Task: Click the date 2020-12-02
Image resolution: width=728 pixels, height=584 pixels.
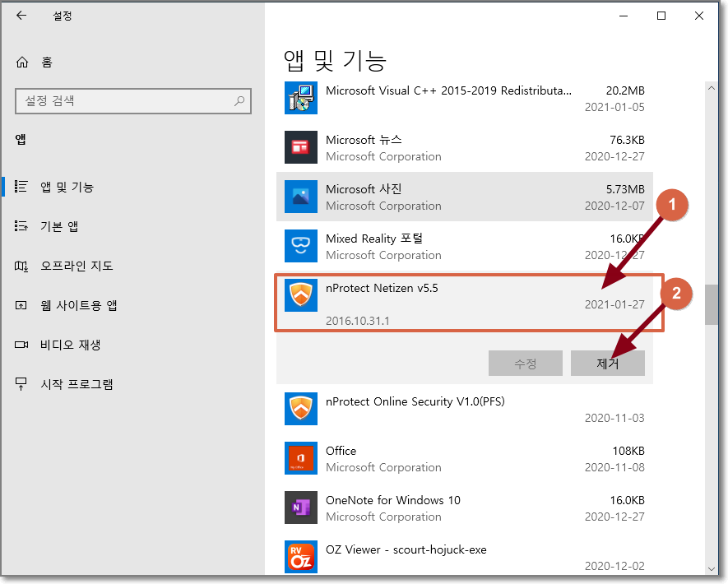Action: [x=614, y=566]
